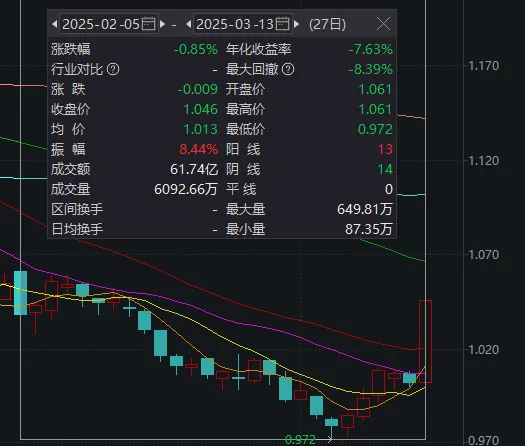Click the 1.020 price axis label
This screenshot has height=446, width=525.
coord(483,350)
